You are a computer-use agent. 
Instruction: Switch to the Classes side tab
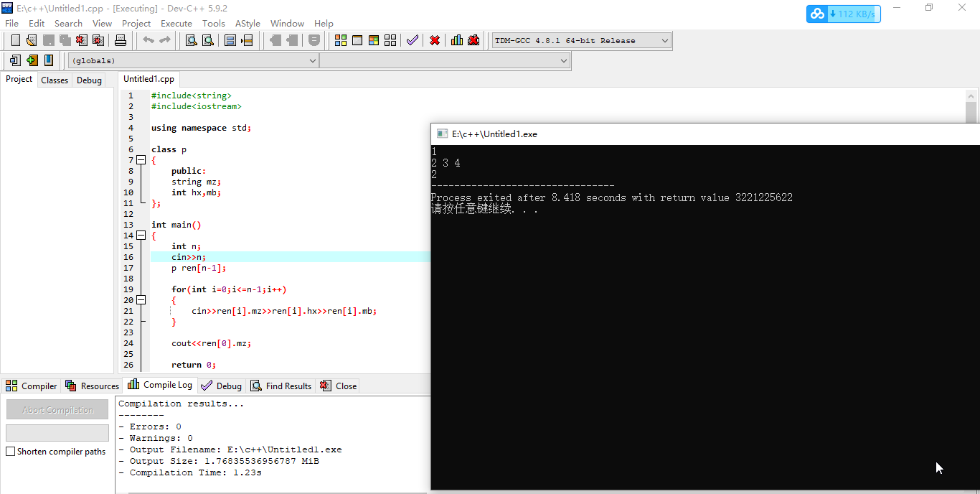[55, 80]
